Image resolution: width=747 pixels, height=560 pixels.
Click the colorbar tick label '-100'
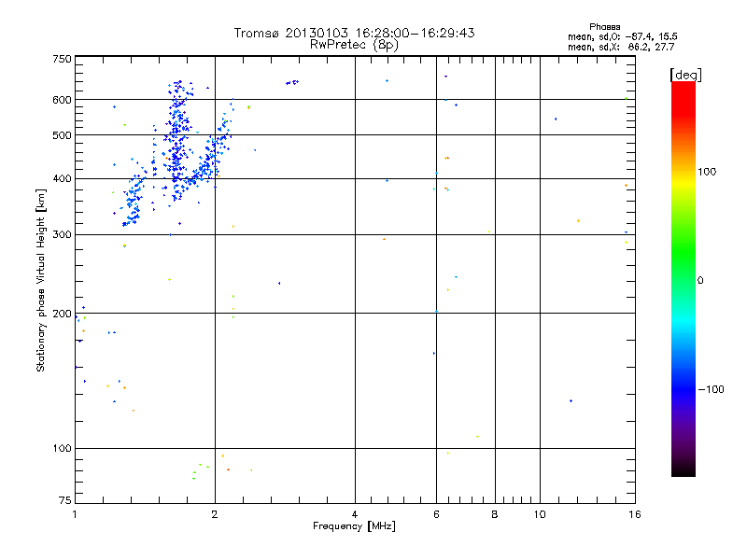[x=712, y=389]
